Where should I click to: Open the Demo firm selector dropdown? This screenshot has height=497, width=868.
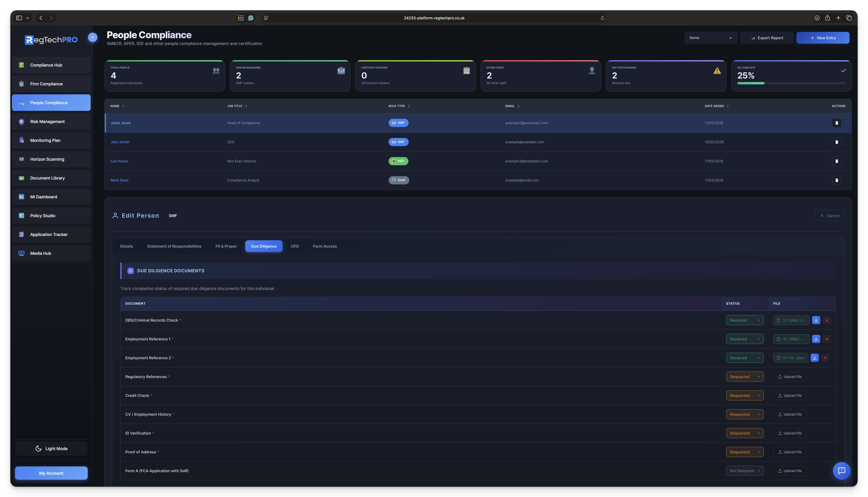click(710, 38)
